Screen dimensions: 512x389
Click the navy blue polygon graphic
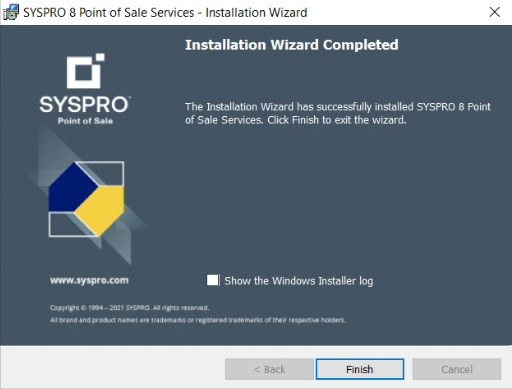71,189
